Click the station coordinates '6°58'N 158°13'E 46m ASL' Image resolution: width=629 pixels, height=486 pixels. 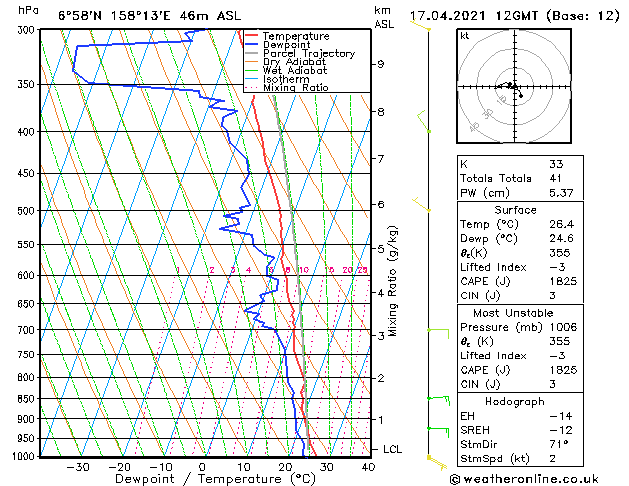[x=150, y=16]
